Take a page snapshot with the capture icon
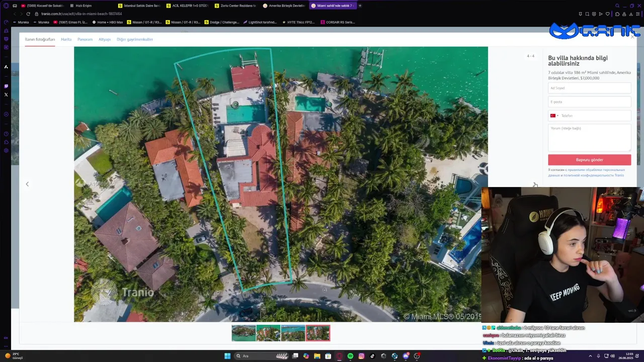This screenshot has height=362, width=644. [x=587, y=14]
